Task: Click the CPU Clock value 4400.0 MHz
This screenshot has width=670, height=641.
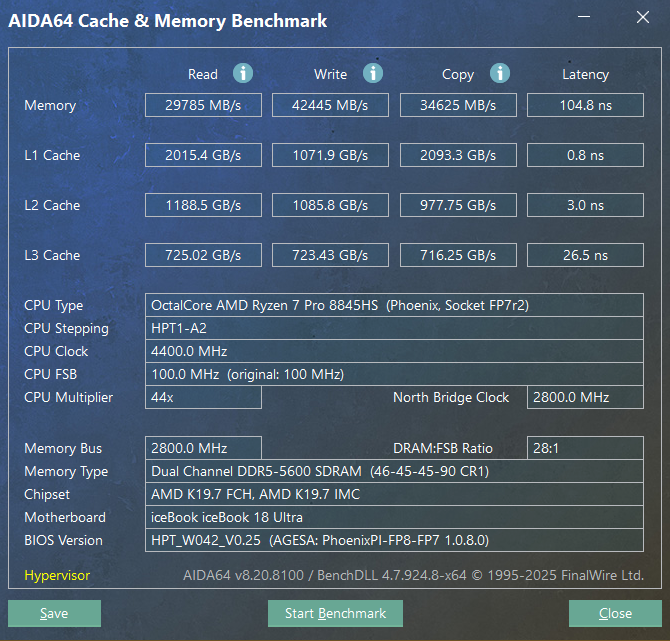Action: pyautogui.click(x=394, y=351)
